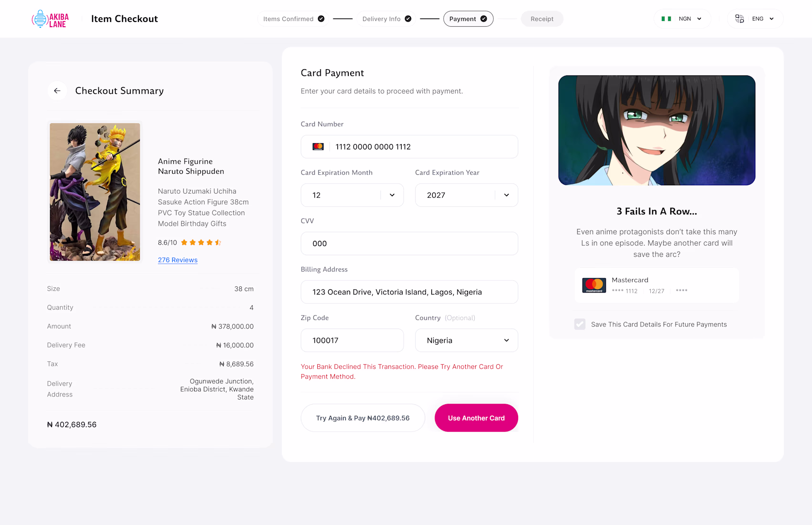Click the Delivery Fee ₦ 16,000.00 value
Screen dimensions: 812x525
[235, 345]
